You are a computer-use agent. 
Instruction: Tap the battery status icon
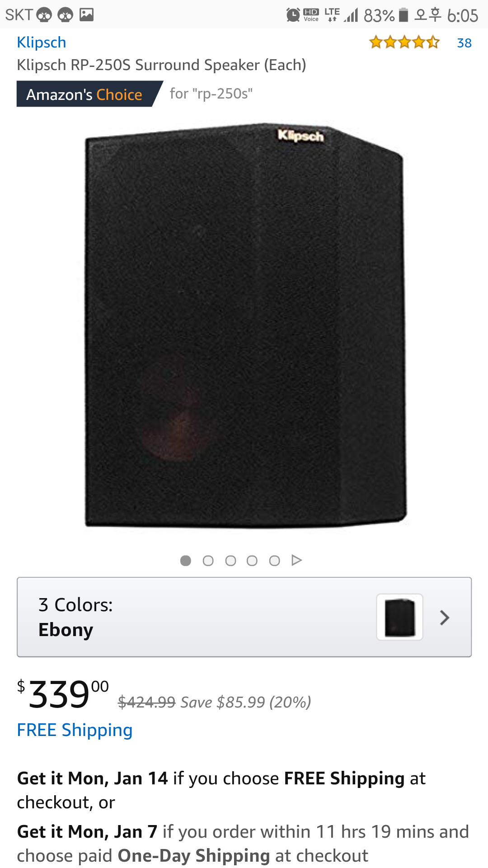click(x=404, y=15)
